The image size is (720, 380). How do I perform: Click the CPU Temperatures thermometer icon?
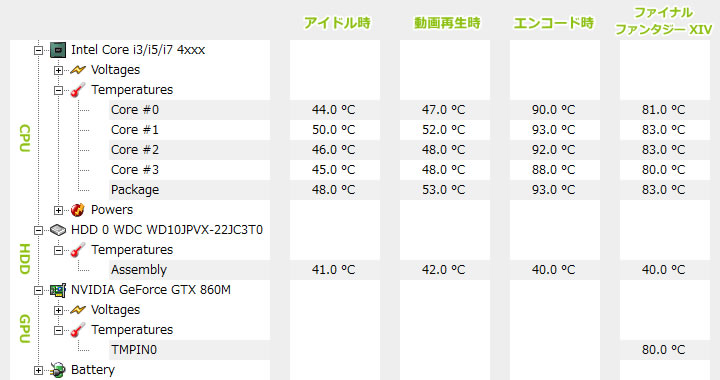pos(78,90)
